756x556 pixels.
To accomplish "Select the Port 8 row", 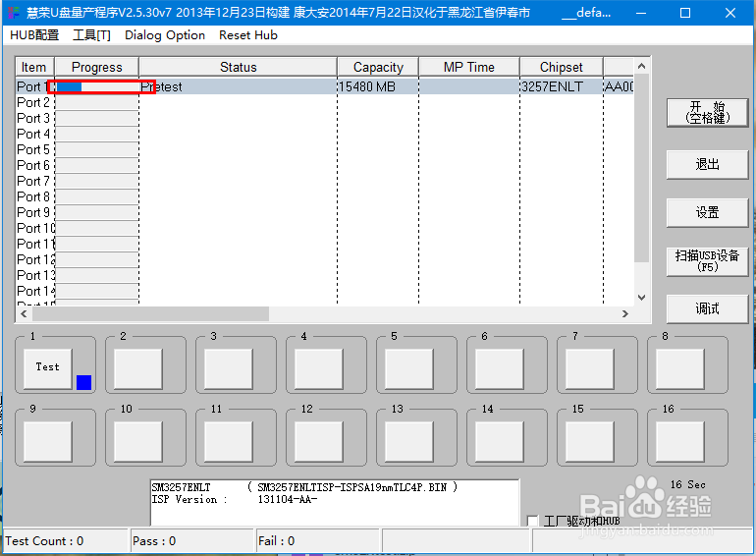I will (x=324, y=196).
